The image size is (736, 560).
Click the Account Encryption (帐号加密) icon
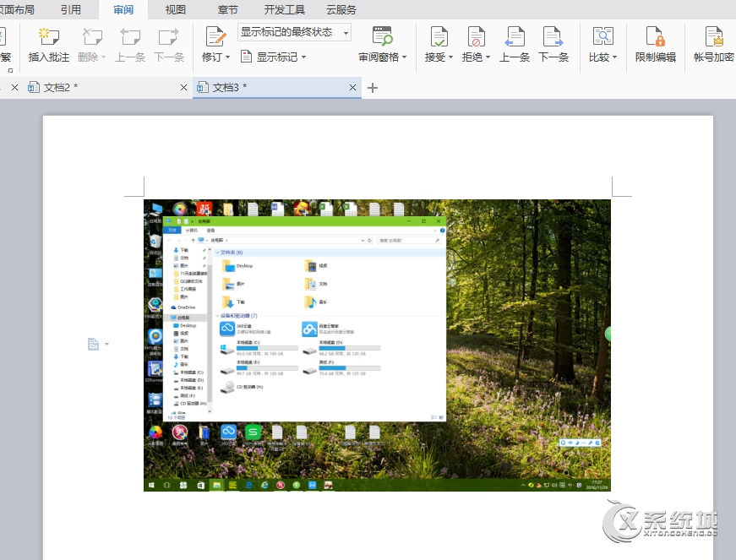[714, 36]
